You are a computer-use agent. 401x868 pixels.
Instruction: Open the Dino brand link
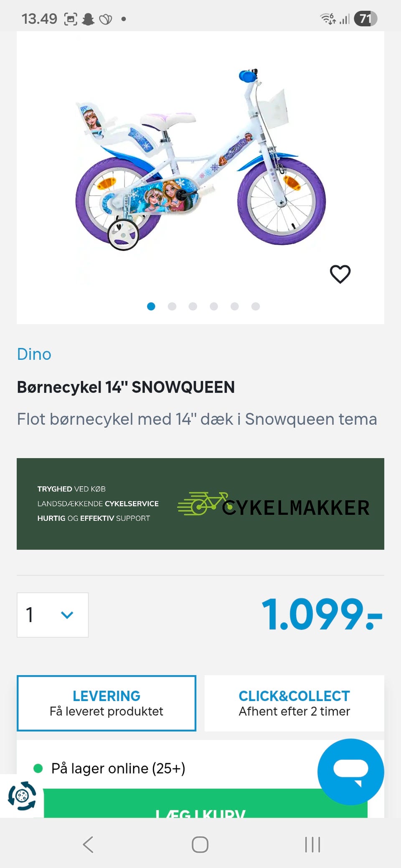click(34, 354)
